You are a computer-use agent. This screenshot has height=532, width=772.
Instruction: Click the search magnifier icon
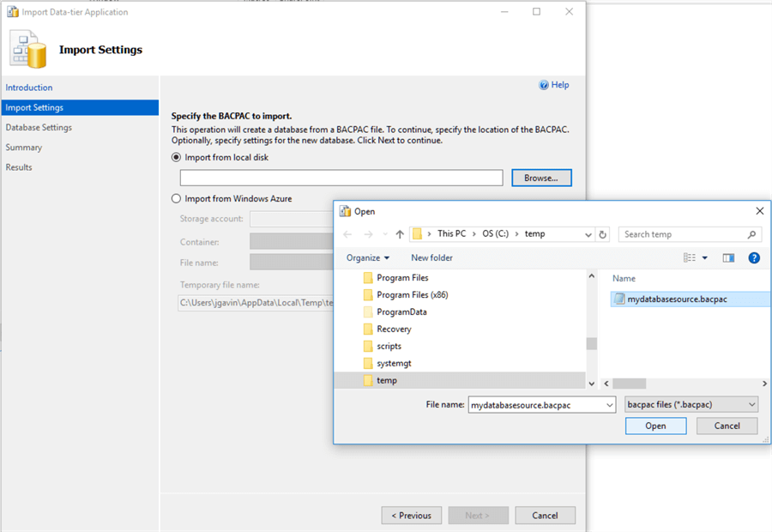click(x=751, y=234)
